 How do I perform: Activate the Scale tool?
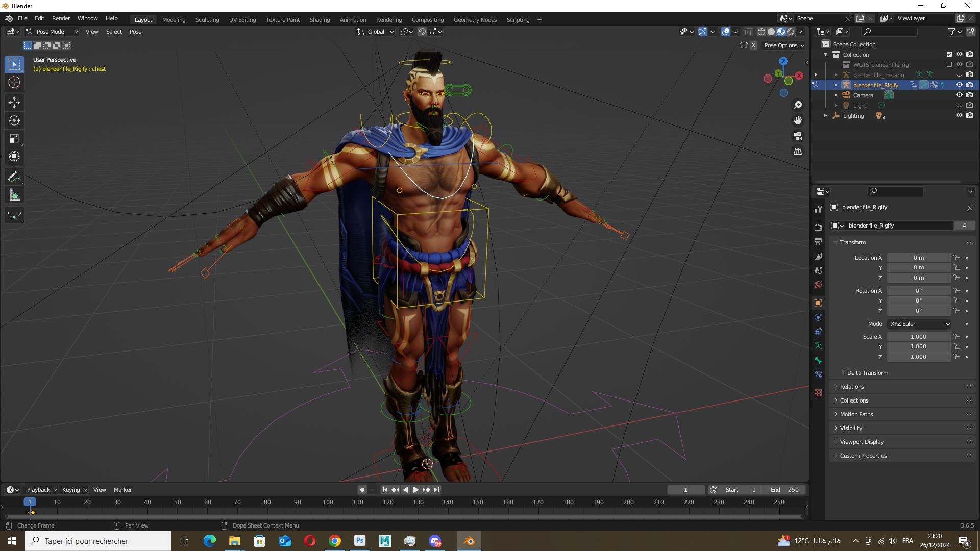click(x=14, y=138)
